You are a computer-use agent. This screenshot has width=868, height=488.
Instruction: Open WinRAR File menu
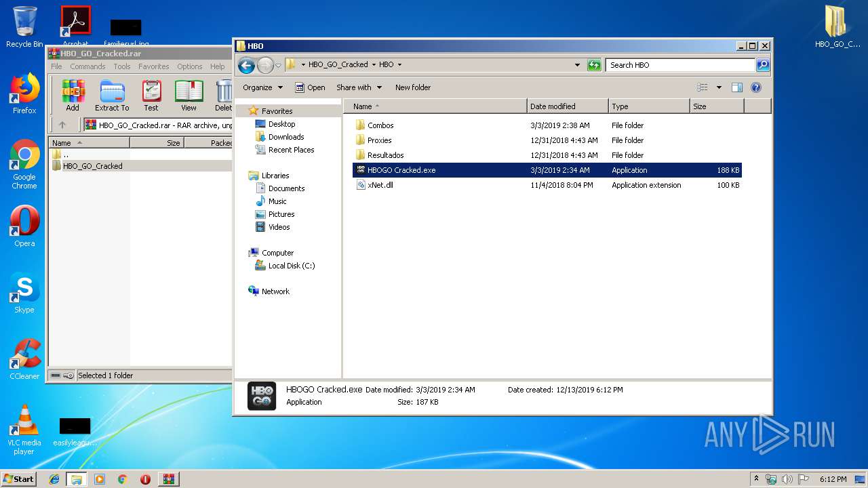[x=56, y=66]
